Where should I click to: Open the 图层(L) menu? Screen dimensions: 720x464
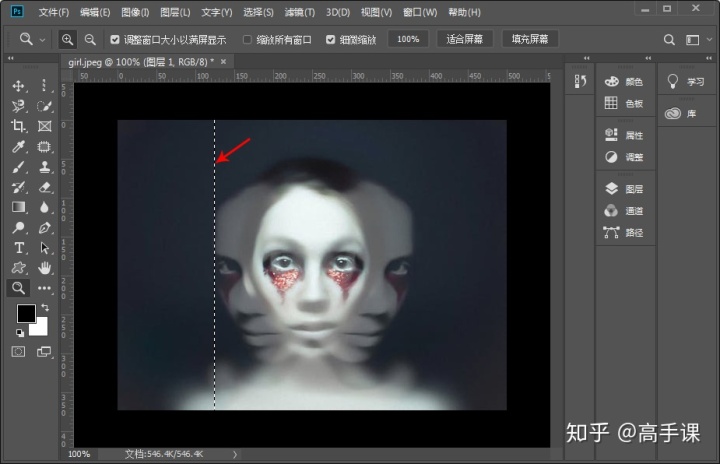click(x=175, y=12)
